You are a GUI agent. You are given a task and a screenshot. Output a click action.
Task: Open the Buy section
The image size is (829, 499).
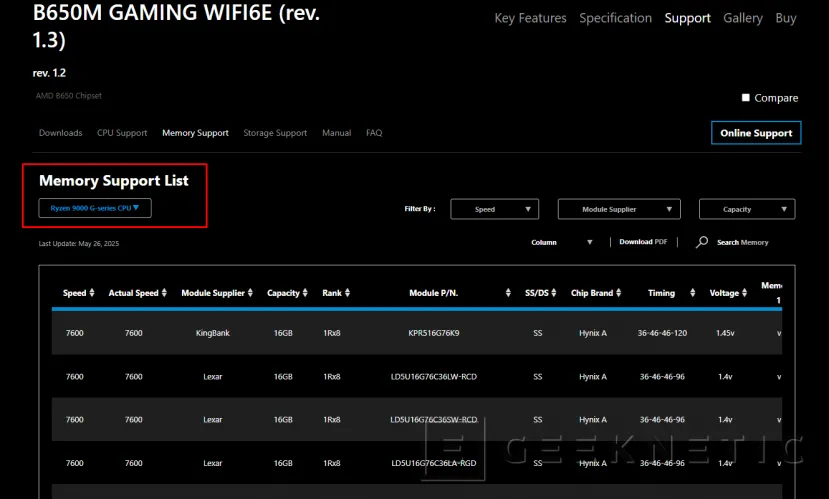pos(786,18)
